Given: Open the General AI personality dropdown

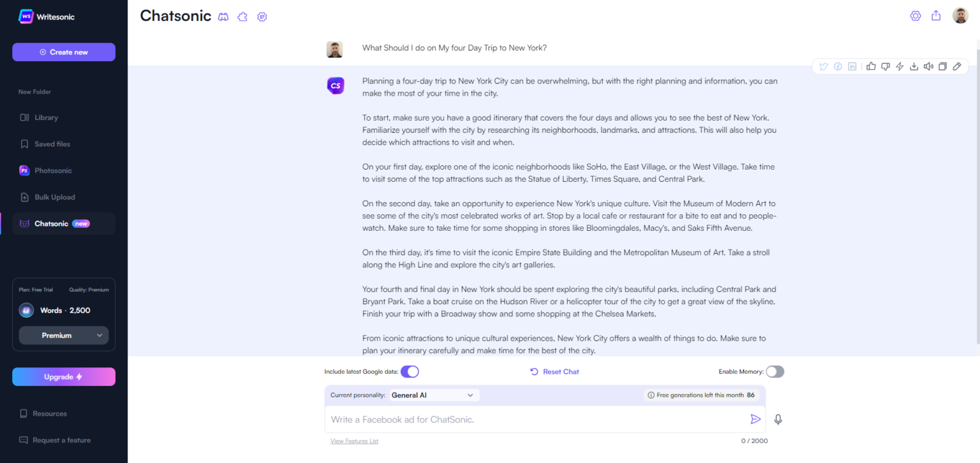Looking at the screenshot, I should pyautogui.click(x=434, y=395).
